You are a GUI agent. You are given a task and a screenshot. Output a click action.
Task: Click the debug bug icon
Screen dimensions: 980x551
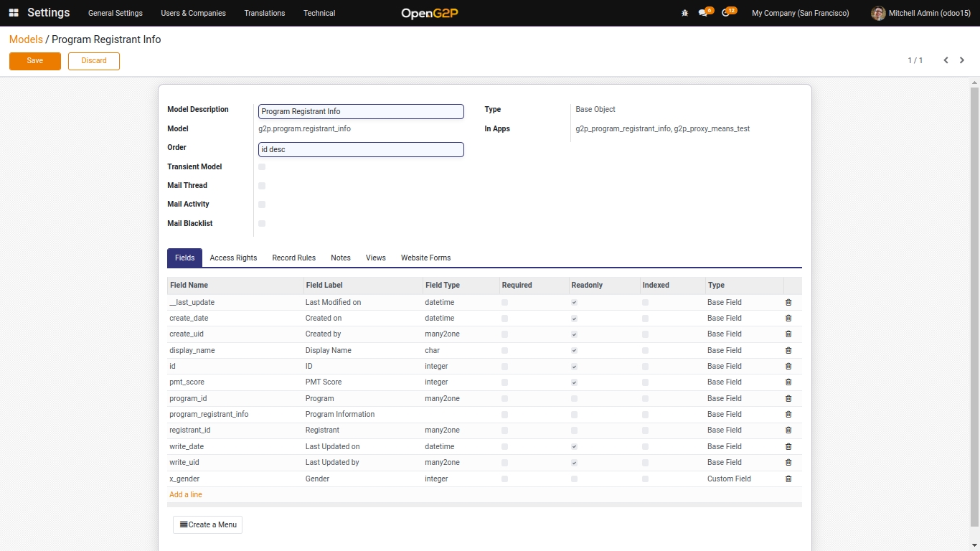pos(684,13)
